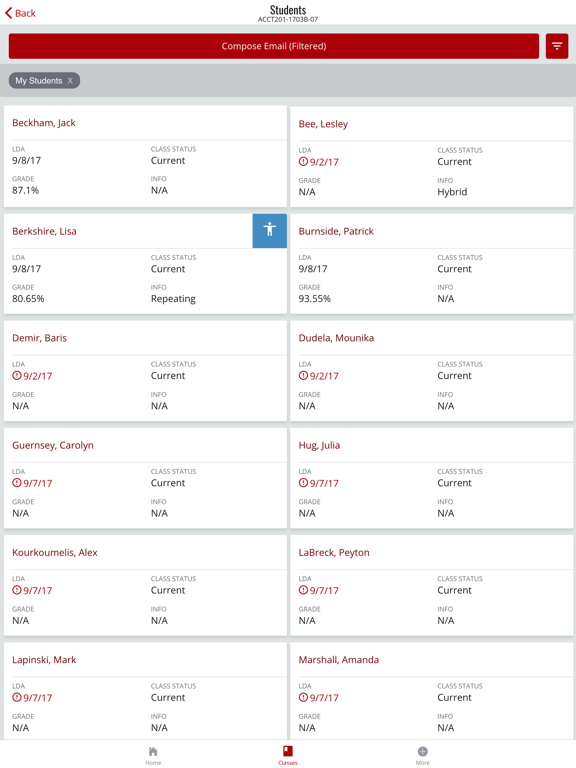Viewport: 576px width, 768px height.
Task: Open student Kourkoumelis, Alex
Action: coord(55,552)
